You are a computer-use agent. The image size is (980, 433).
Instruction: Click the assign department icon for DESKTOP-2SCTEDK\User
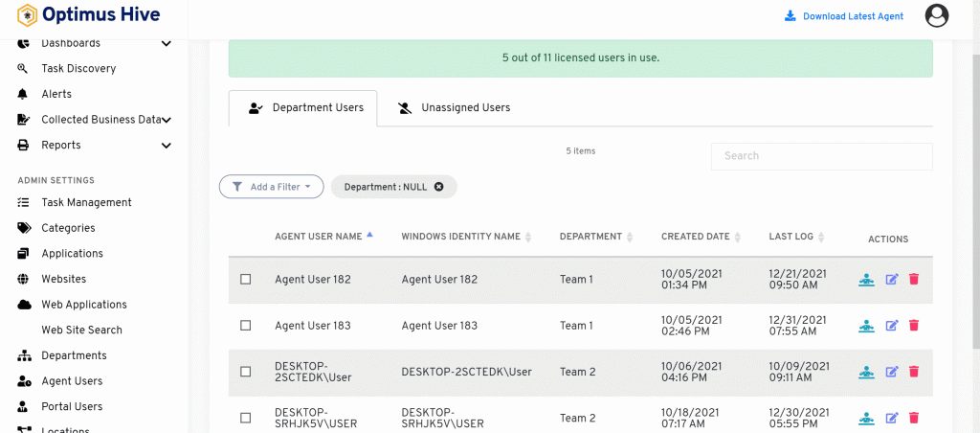866,372
